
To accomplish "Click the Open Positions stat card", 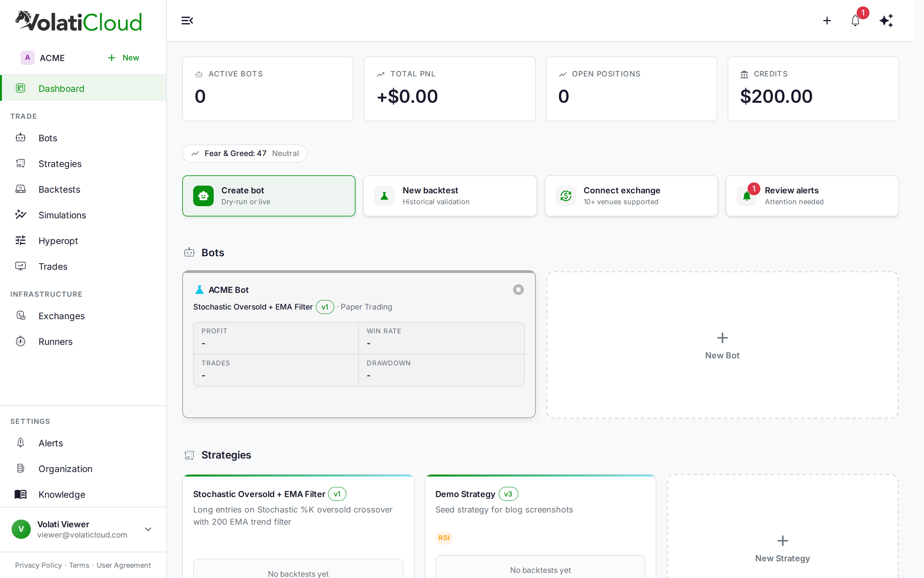I will pyautogui.click(x=631, y=89).
